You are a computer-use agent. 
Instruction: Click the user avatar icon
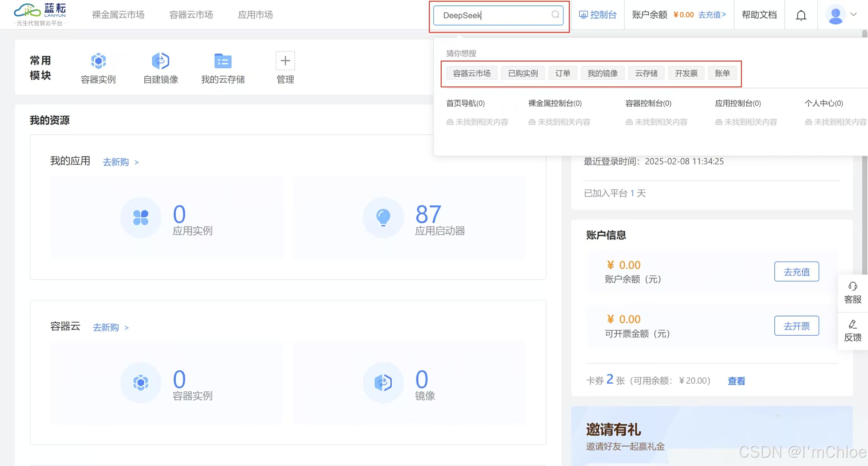point(835,15)
